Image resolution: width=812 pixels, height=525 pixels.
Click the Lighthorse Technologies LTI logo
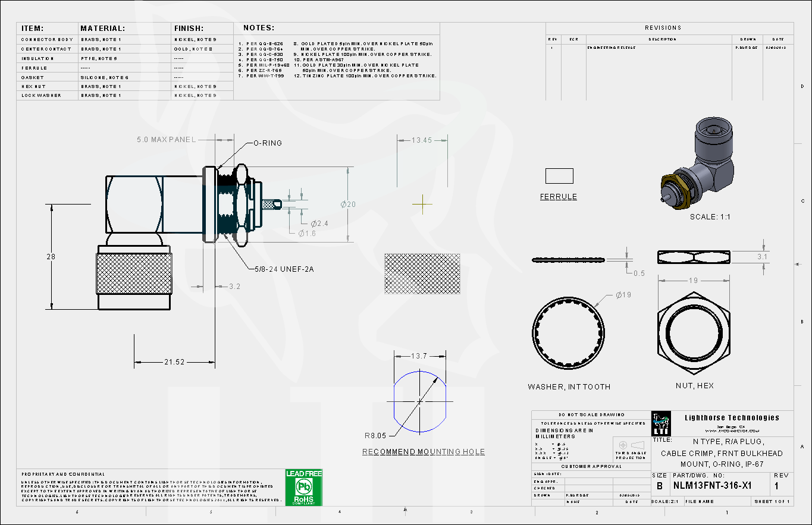pos(661,423)
